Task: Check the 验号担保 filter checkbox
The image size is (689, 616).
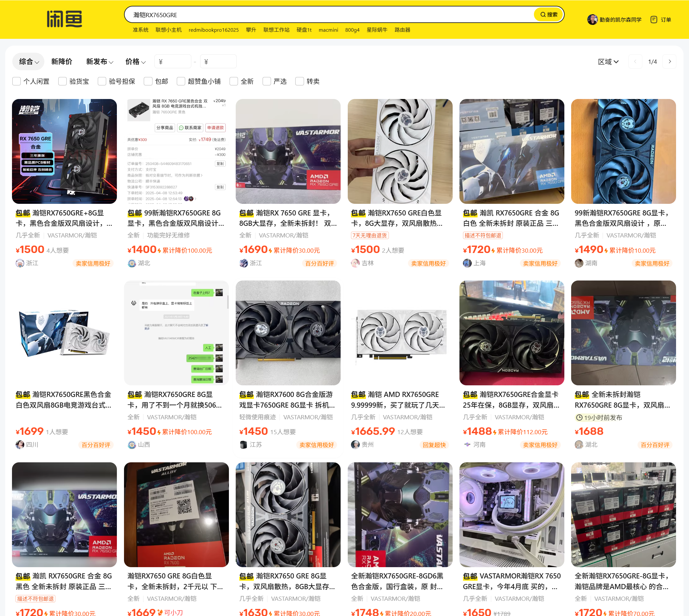Action: [x=102, y=81]
